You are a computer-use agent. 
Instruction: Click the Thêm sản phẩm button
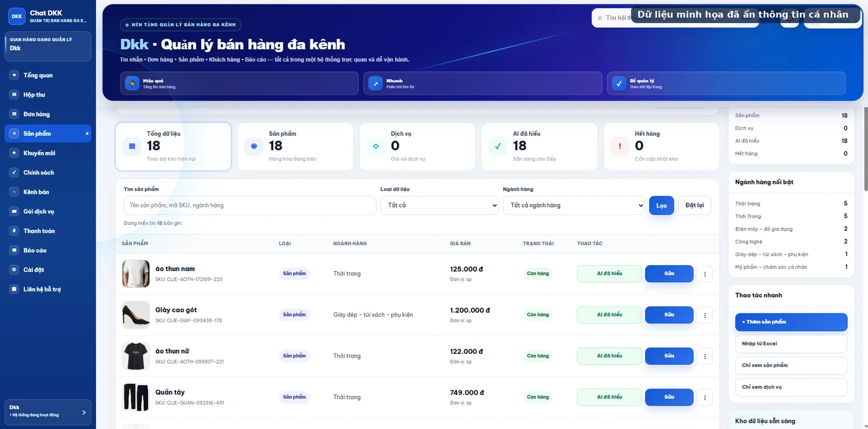(791, 322)
